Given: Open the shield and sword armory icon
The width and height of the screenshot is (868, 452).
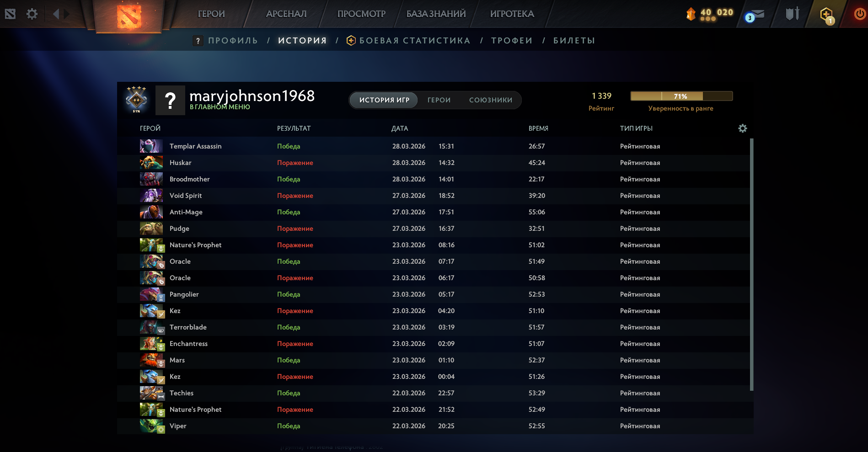Looking at the screenshot, I should (792, 14).
